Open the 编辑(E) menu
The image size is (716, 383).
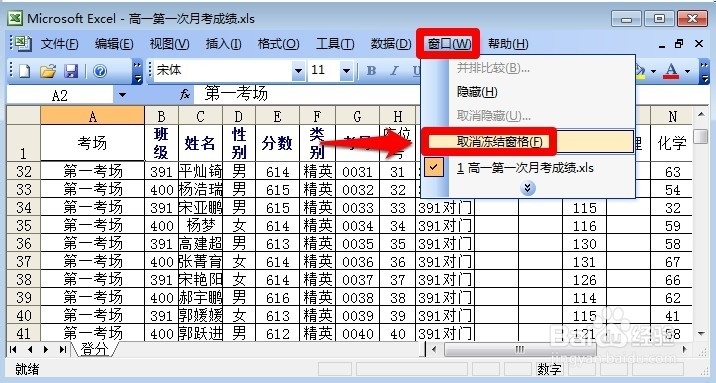pos(114,44)
